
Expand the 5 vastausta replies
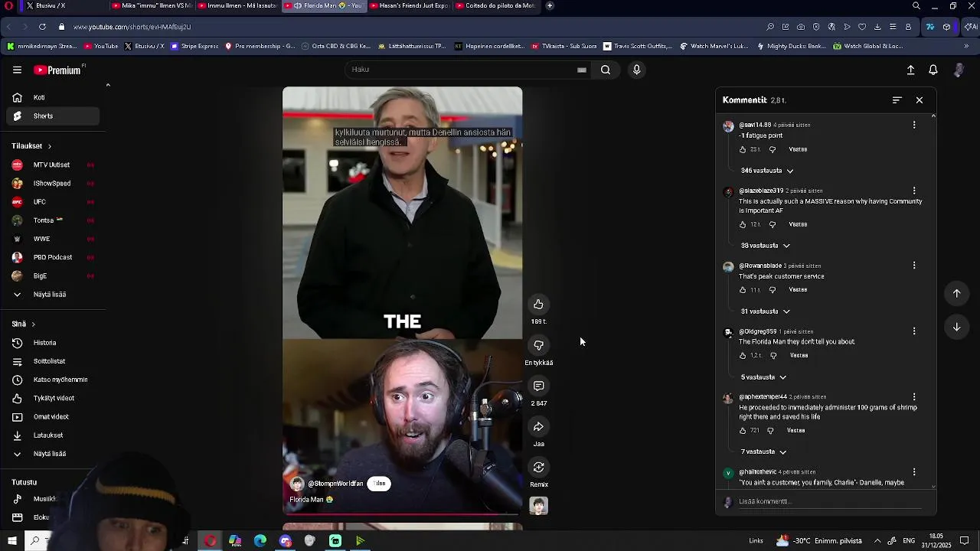[763, 377]
